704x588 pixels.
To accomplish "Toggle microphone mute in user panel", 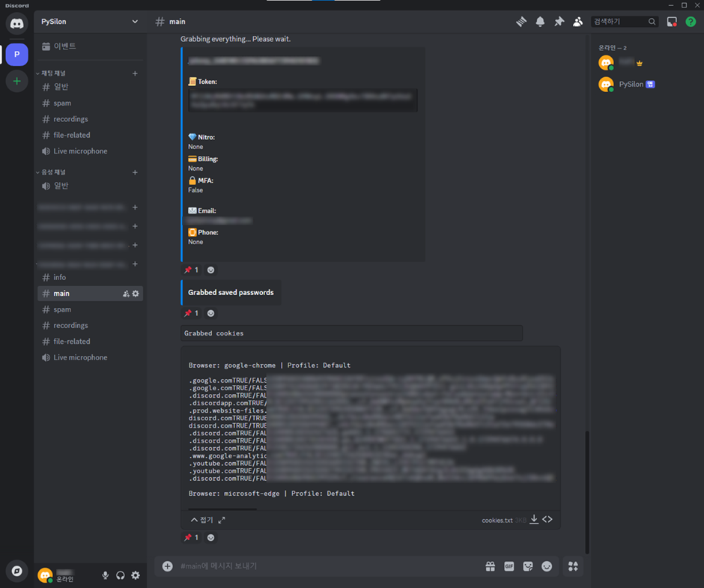I will (105, 575).
